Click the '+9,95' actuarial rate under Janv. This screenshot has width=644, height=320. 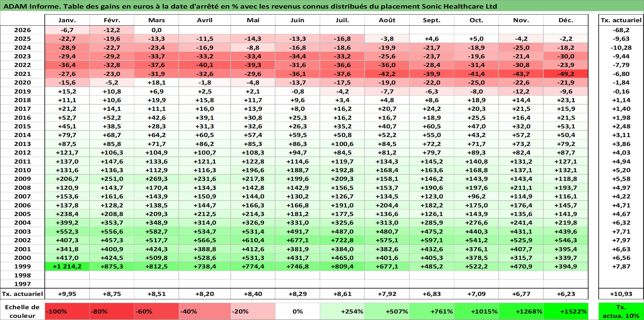coord(67,294)
